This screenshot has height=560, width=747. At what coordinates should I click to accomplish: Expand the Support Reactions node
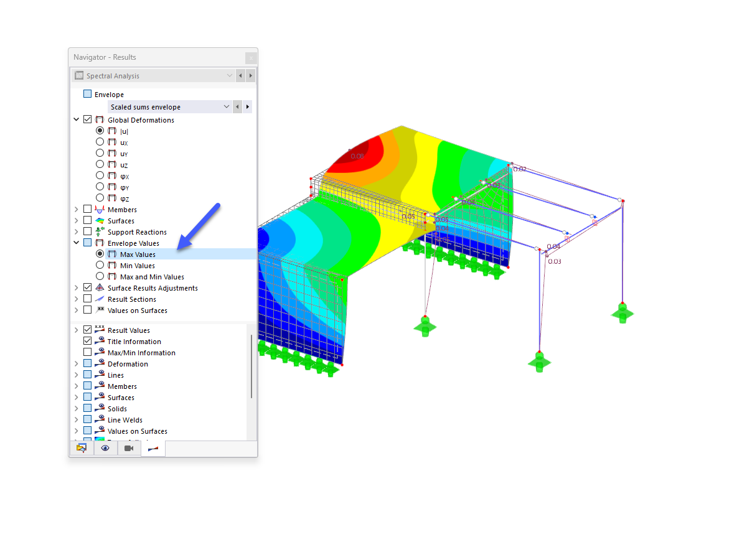point(76,232)
